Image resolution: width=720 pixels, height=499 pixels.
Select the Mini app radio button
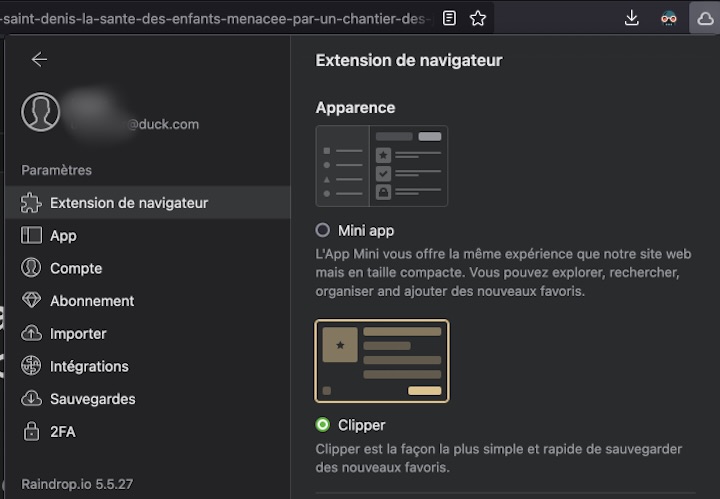(x=323, y=230)
